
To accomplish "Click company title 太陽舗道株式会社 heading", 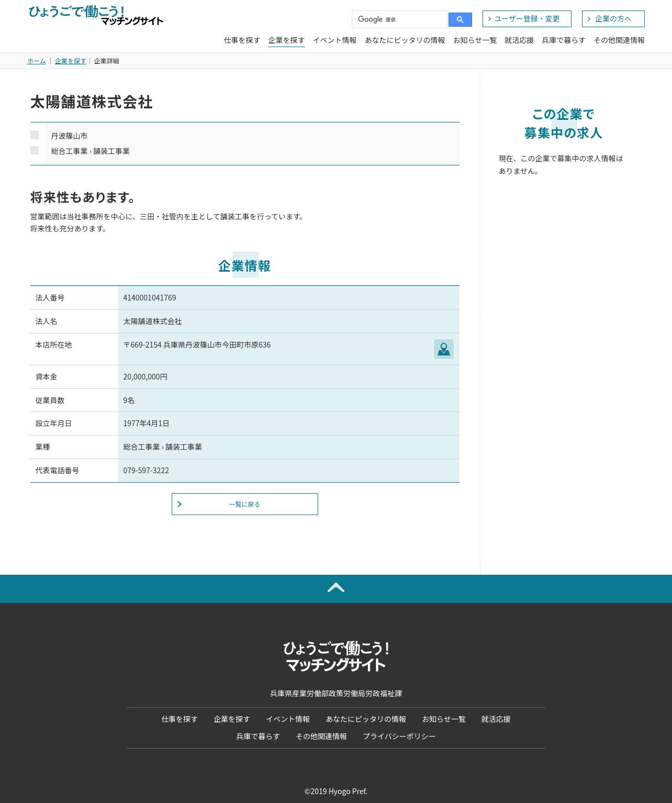I will click(x=92, y=102).
